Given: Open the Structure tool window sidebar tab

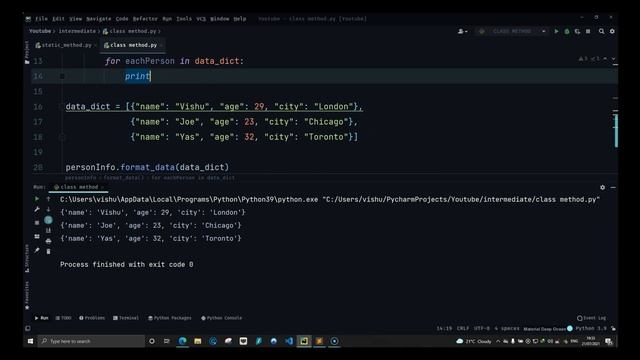Looking at the screenshot, I should click(x=27, y=258).
